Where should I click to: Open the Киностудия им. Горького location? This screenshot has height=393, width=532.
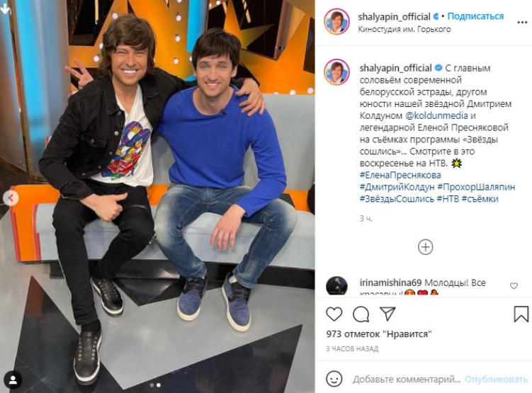404,29
